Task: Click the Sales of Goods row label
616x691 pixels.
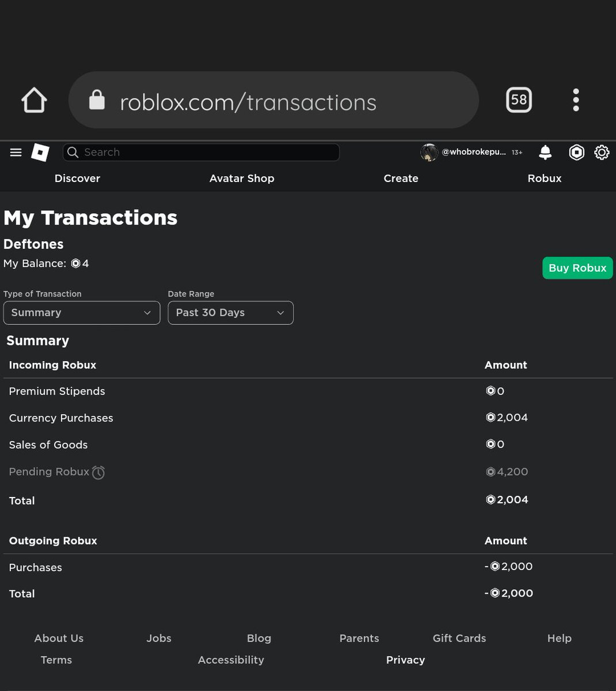Action: [x=48, y=445]
